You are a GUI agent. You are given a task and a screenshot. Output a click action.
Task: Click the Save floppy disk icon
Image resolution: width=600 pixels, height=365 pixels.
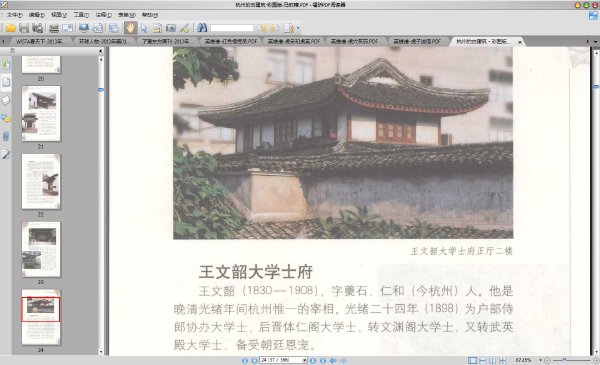24,28
